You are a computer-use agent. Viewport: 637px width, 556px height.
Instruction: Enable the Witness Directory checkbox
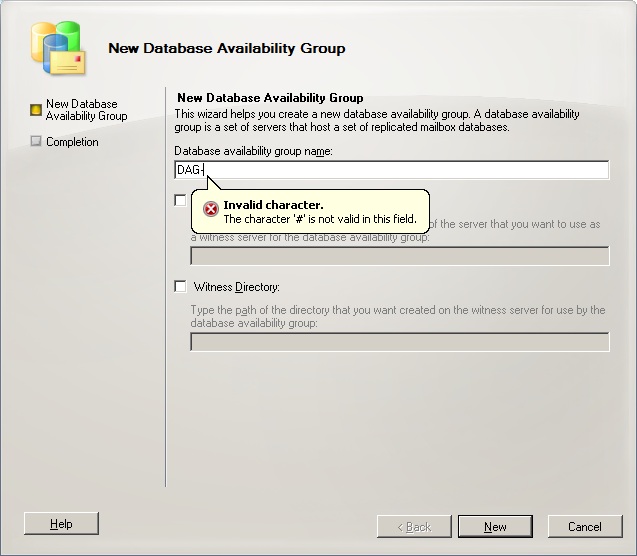coord(180,287)
